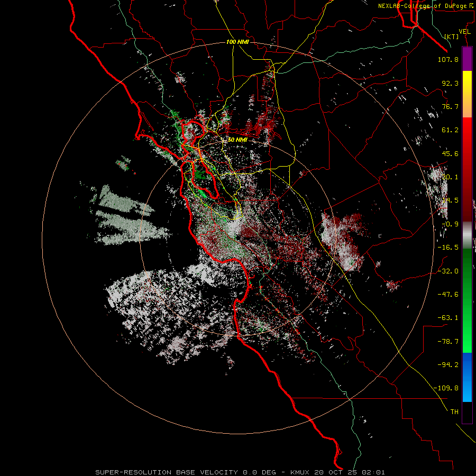Click the SUPER-RESOLUTION BASE VELOCITY caption

click(x=167, y=472)
